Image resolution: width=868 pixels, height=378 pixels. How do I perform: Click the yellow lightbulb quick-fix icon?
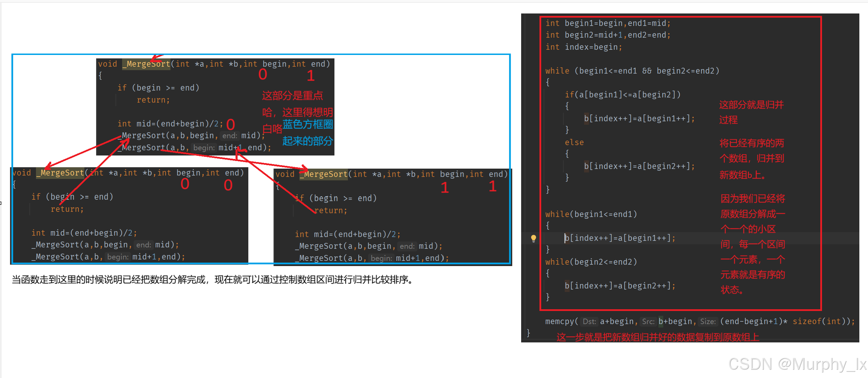pos(533,238)
